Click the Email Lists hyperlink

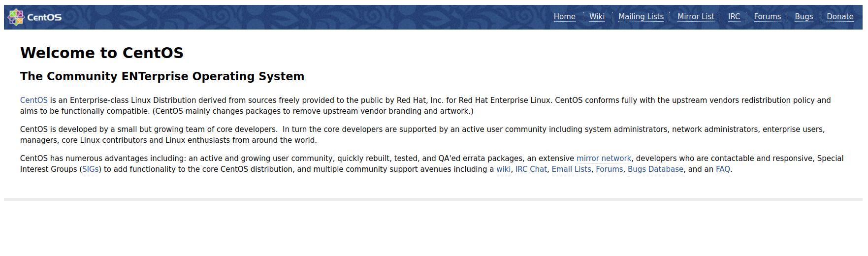coord(571,169)
